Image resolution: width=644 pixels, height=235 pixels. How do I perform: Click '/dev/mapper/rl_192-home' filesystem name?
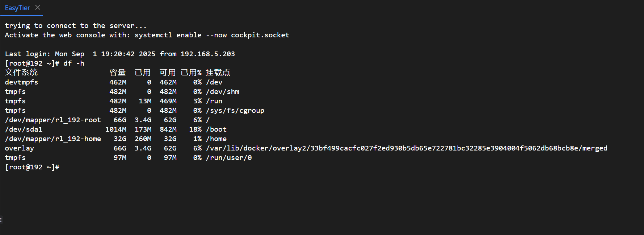click(x=53, y=139)
